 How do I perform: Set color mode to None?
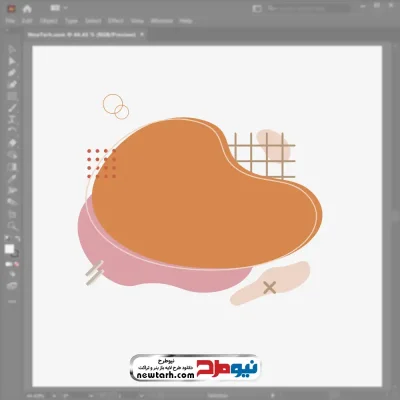[x=16, y=264]
